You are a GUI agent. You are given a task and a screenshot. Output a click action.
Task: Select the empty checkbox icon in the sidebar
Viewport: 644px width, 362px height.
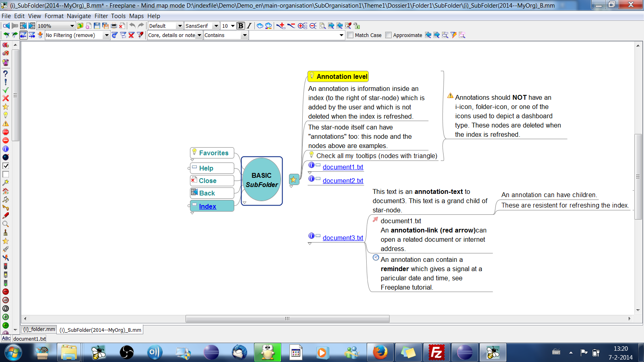point(6,174)
